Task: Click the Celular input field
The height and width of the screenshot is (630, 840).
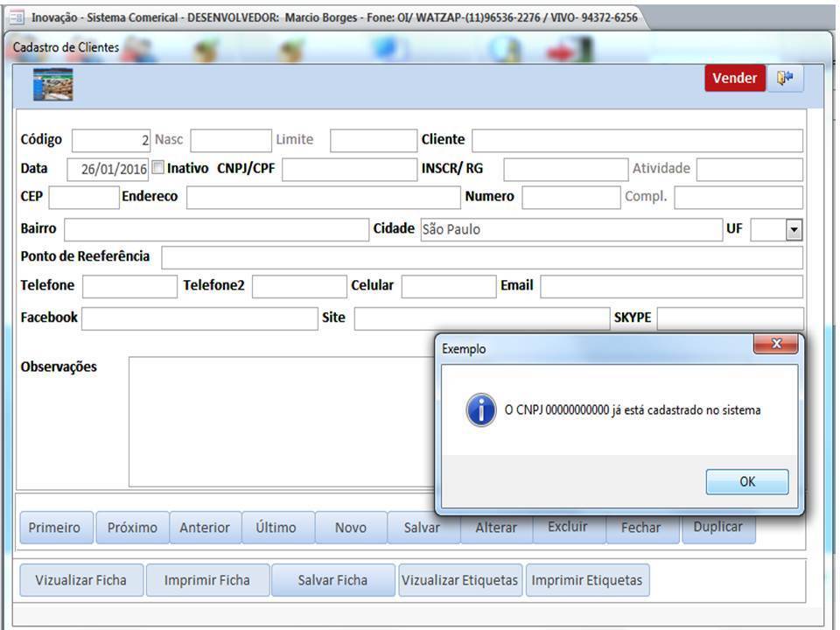Action: pos(449,287)
